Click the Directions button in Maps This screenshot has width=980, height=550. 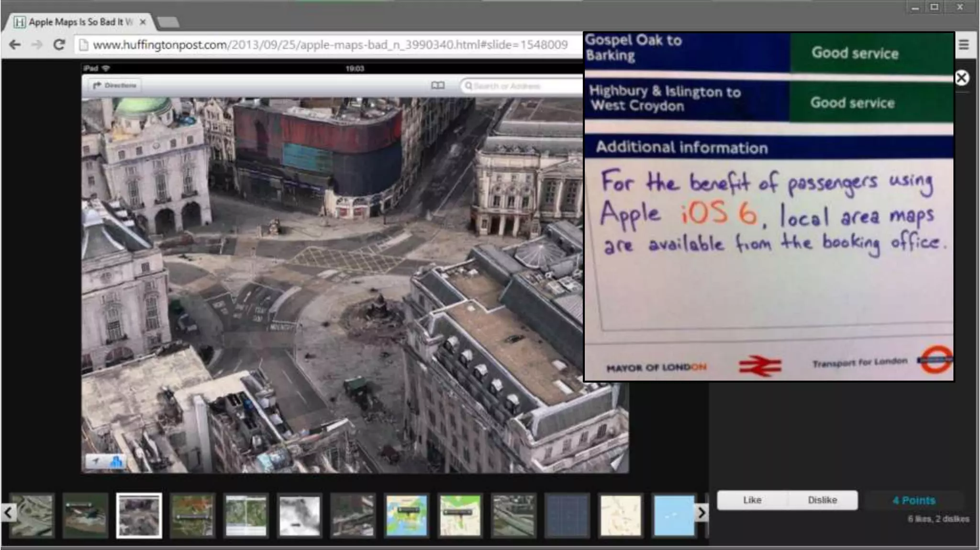click(114, 86)
